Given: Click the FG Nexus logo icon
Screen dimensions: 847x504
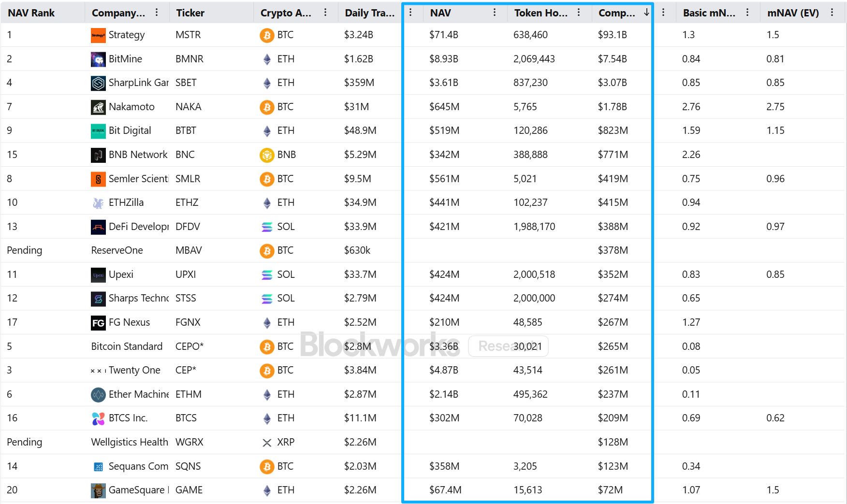Looking at the screenshot, I should tap(98, 323).
